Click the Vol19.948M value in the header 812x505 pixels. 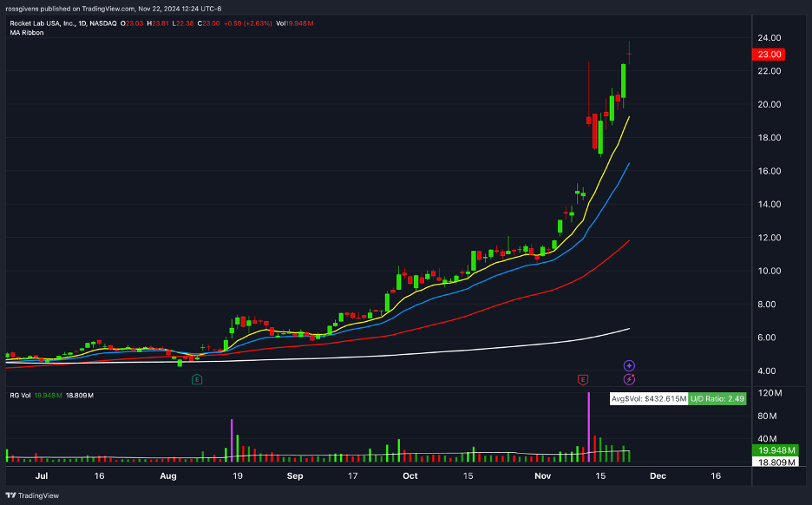point(295,23)
